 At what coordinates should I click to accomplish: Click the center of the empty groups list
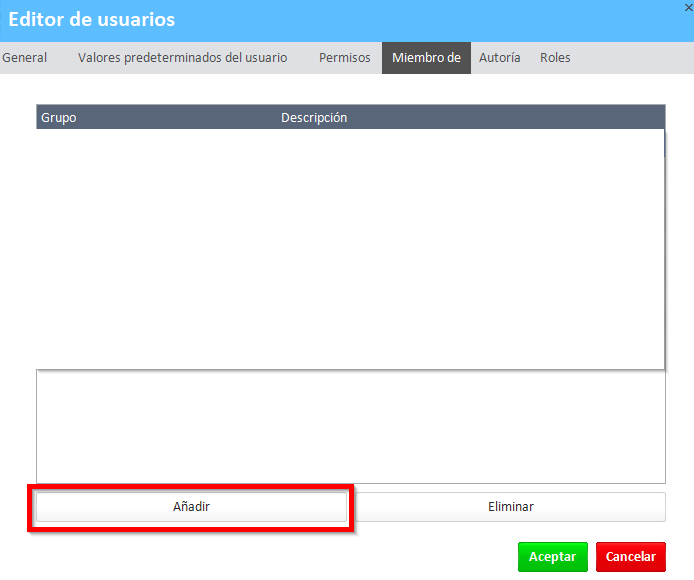click(x=350, y=248)
